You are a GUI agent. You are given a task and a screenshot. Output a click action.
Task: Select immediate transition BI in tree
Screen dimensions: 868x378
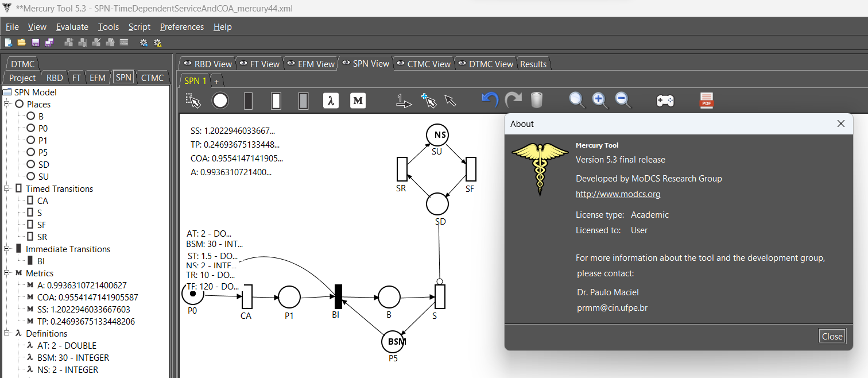[x=36, y=261]
